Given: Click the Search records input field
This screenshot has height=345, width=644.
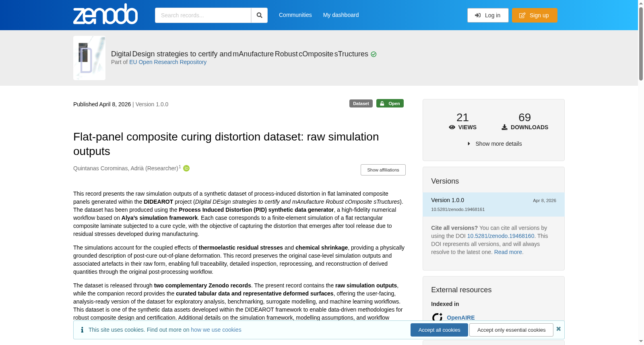Looking at the screenshot, I should coord(203,15).
